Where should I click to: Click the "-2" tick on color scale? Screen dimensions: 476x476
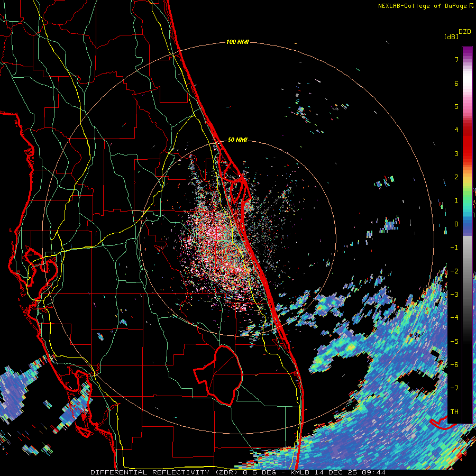(x=454, y=271)
